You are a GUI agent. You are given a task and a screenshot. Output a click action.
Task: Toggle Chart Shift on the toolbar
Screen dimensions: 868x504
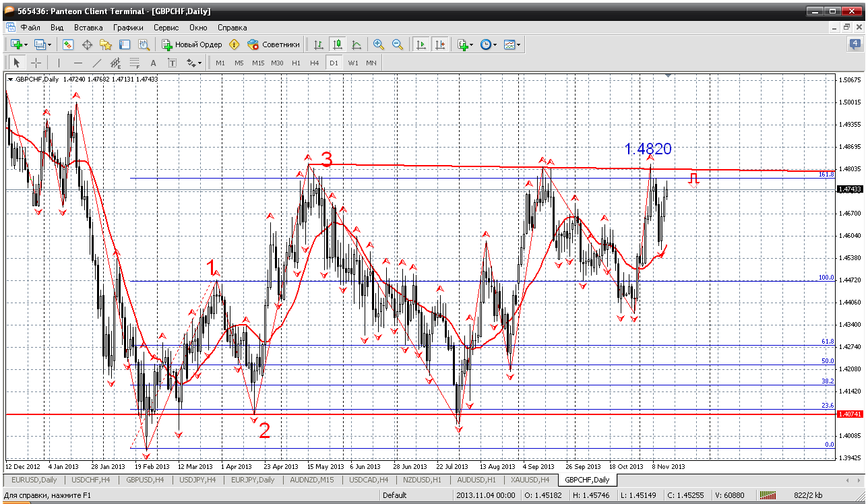(x=440, y=44)
